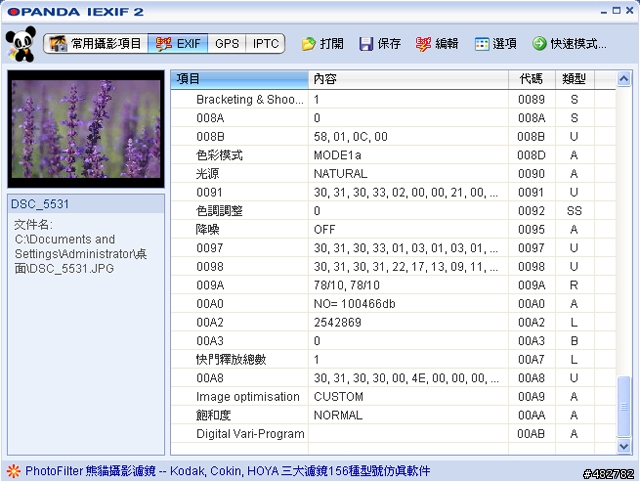The image size is (640, 482).
Task: Click the 00A9 code cell
Action: point(531,397)
